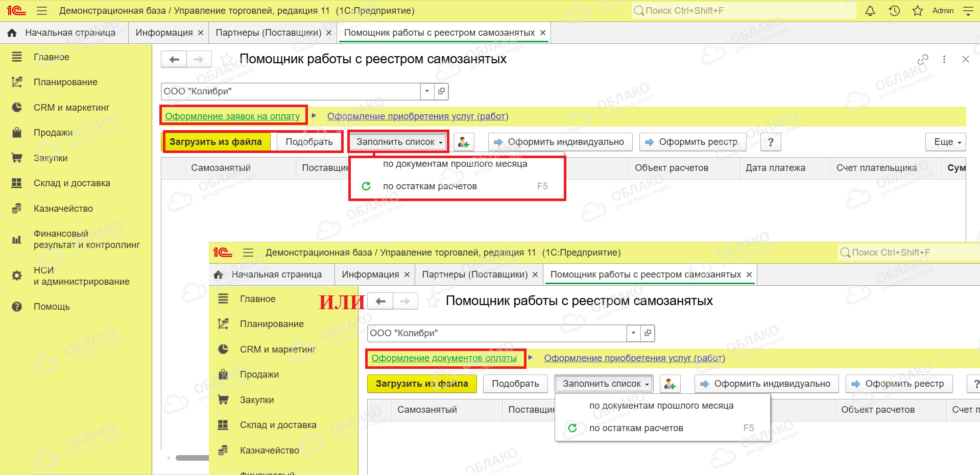This screenshot has width=980, height=475.
Task: Click the search field Поиск Ctrl+Shift+F in top window
Action: click(744, 11)
